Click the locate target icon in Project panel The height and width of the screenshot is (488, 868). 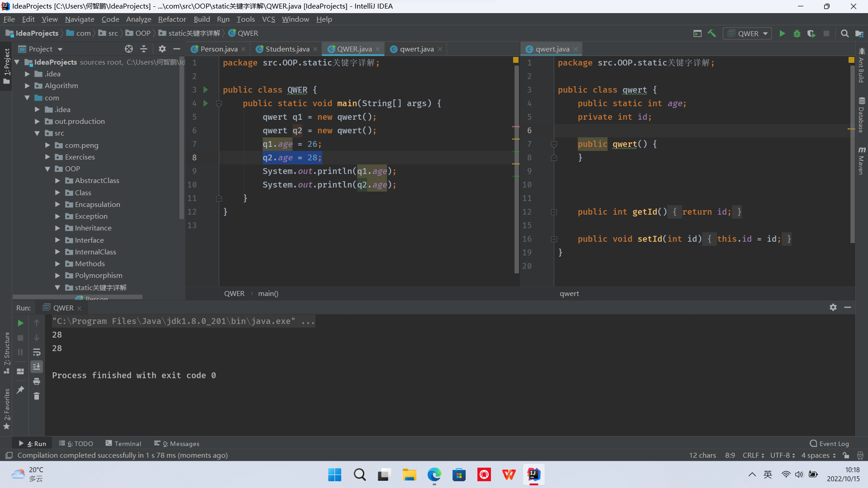click(129, 49)
